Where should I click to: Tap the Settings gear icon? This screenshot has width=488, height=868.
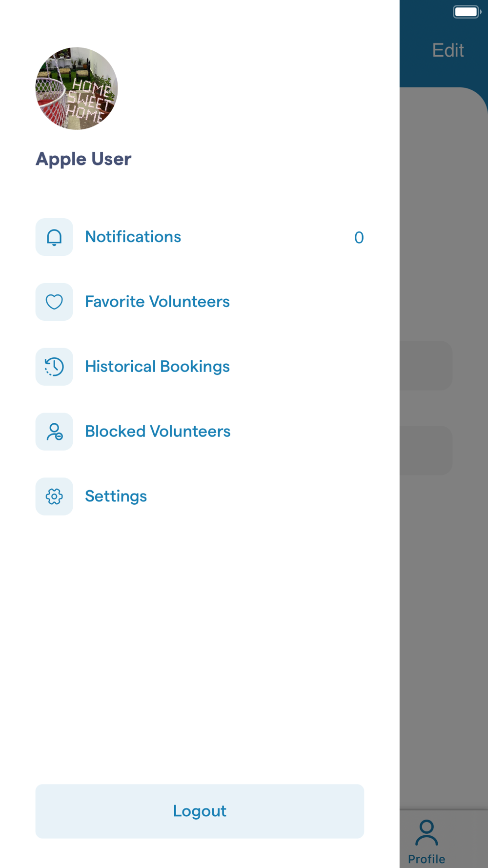[54, 496]
